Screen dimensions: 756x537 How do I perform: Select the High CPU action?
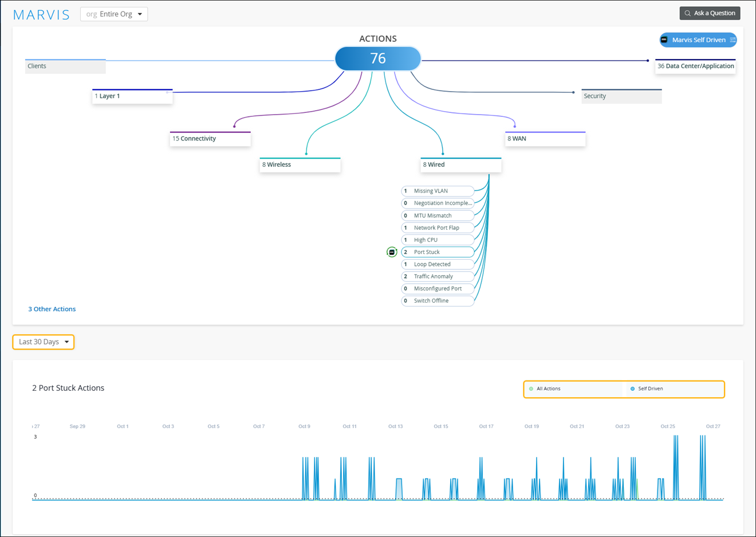point(438,240)
